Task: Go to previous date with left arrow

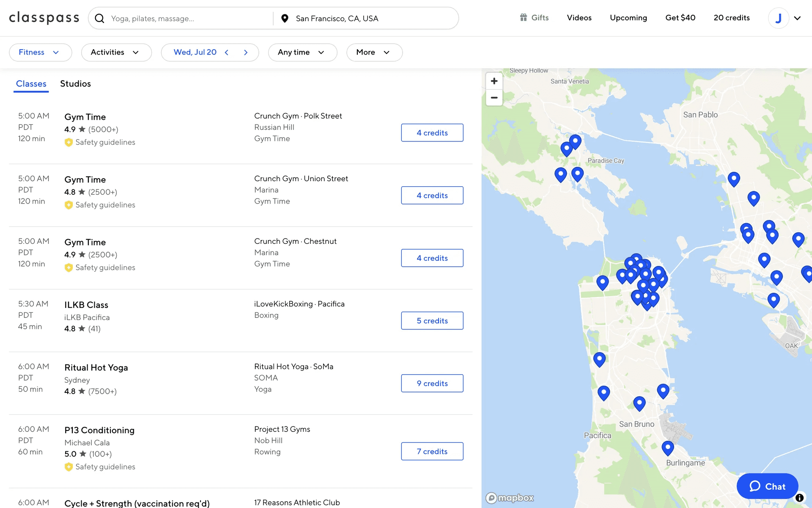Action: tap(227, 52)
